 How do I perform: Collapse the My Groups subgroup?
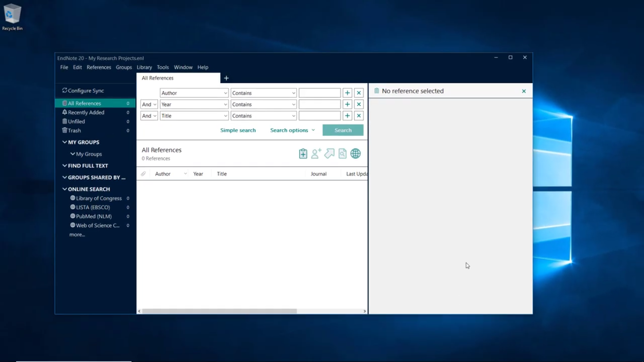73,154
